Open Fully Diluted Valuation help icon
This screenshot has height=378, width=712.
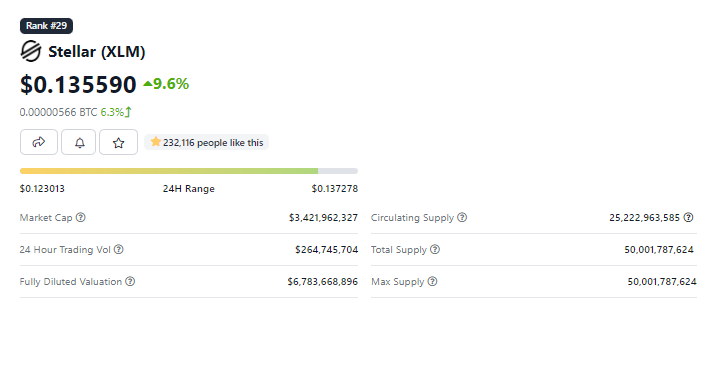[130, 281]
